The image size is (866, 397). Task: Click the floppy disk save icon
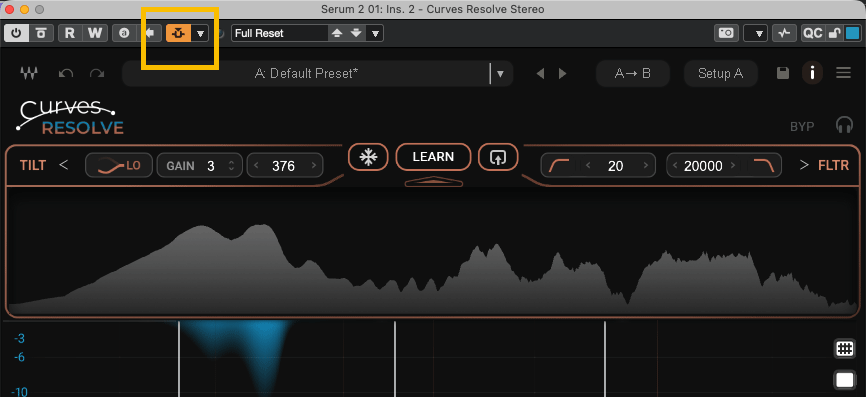pos(783,73)
